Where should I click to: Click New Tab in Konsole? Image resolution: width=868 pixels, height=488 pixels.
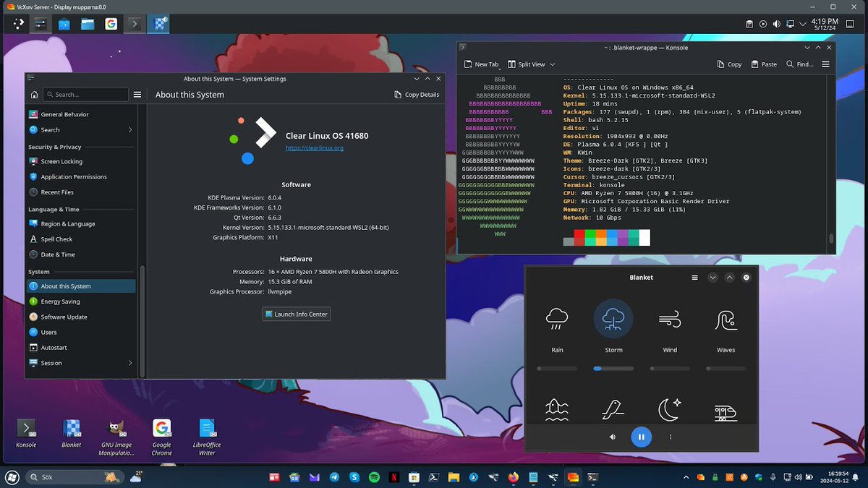tap(481, 64)
